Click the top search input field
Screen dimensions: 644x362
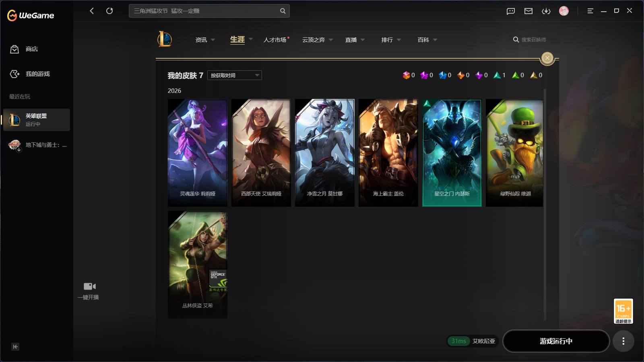click(209, 11)
